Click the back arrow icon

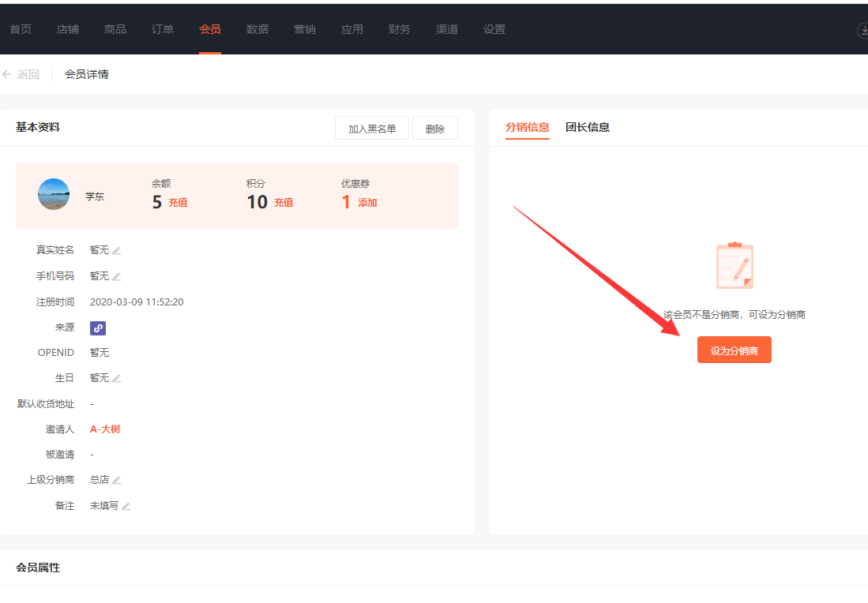pyautogui.click(x=6, y=74)
